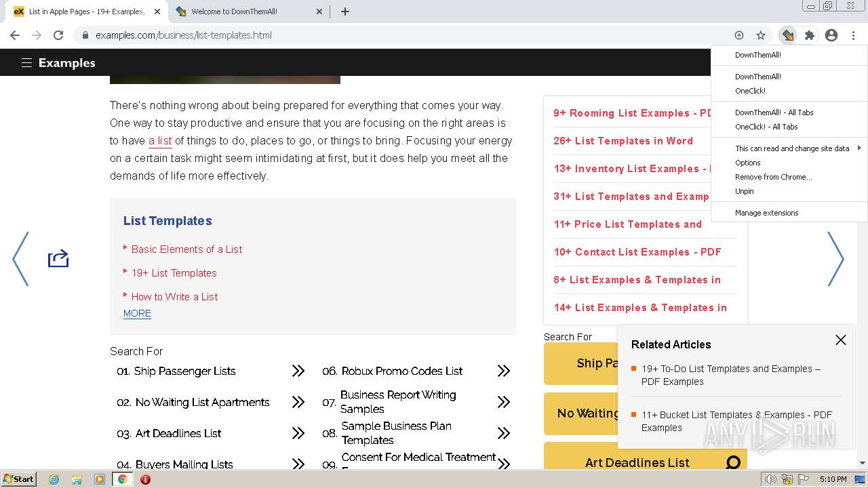
Task: Open 13+ Inventory List Examples link
Action: [632, 169]
